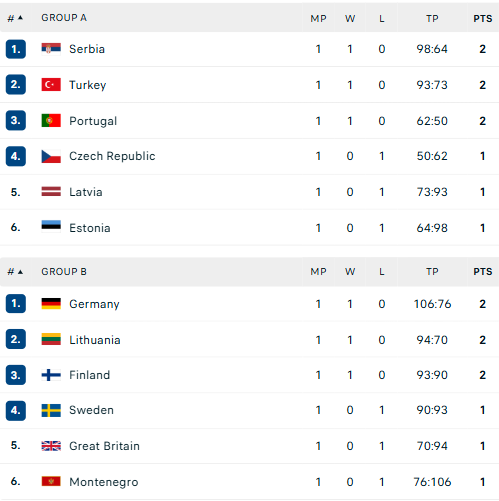Image resolution: width=499 pixels, height=501 pixels.
Task: Click Group B W column header
Action: tap(350, 272)
